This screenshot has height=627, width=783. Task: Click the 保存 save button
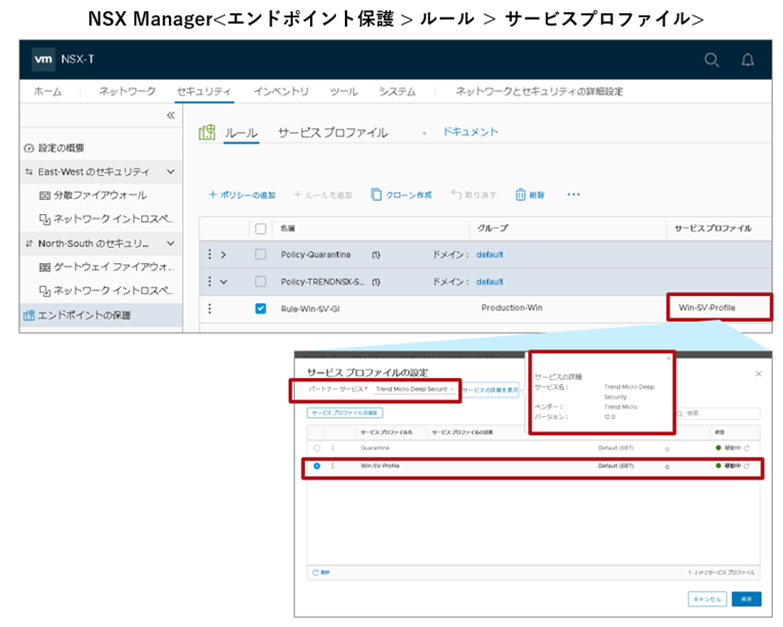(745, 598)
